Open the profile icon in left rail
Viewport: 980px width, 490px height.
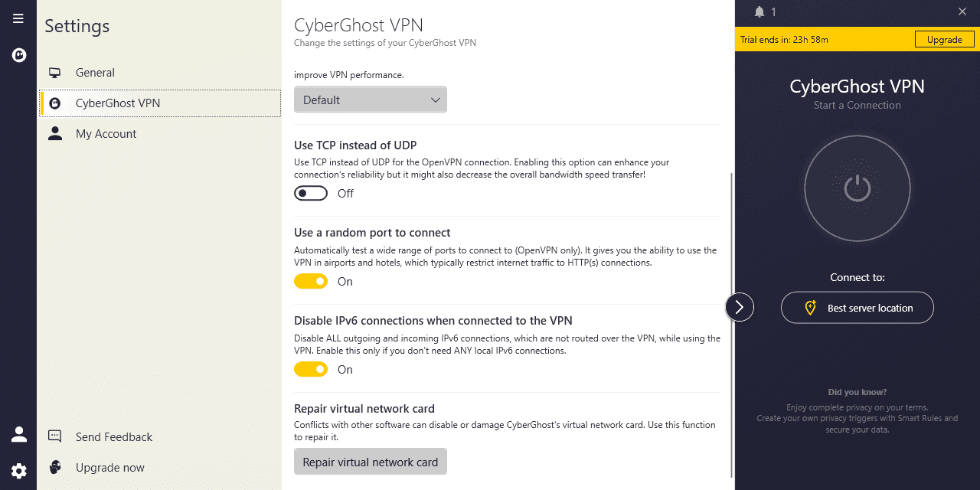click(19, 434)
